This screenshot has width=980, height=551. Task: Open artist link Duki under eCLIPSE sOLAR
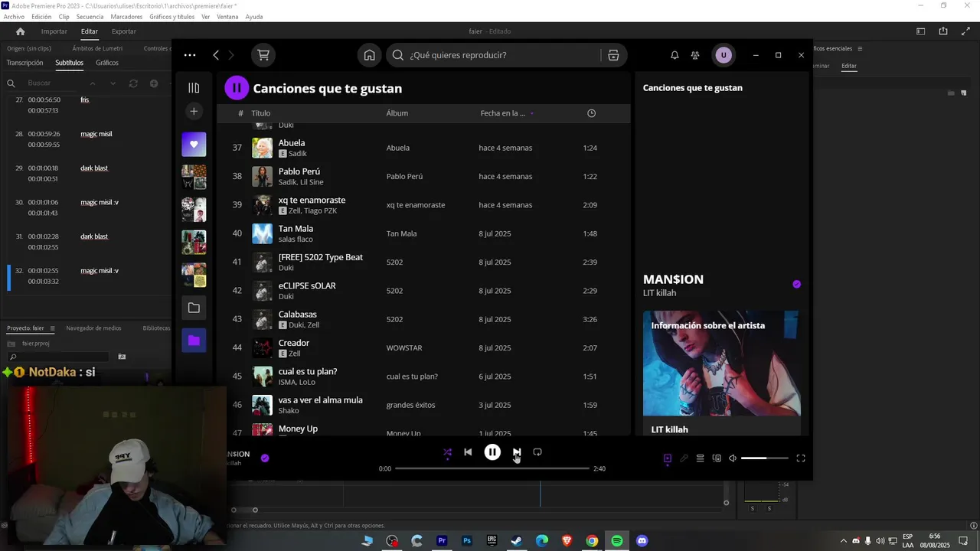pos(286,296)
